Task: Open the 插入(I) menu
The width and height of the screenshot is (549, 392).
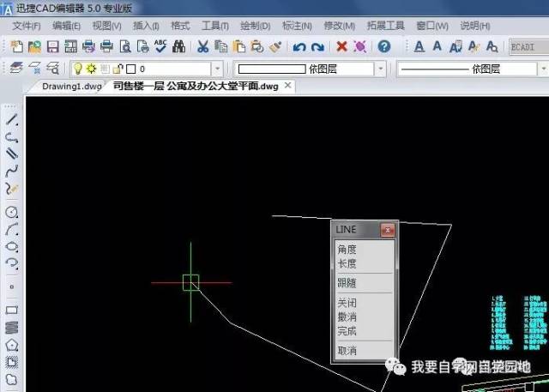Action: [147, 26]
